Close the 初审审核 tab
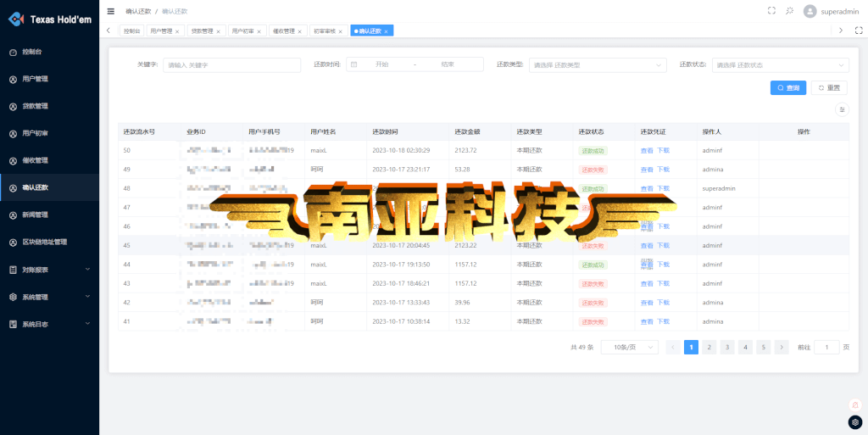Screen dimensions: 868x435 (x=341, y=31)
